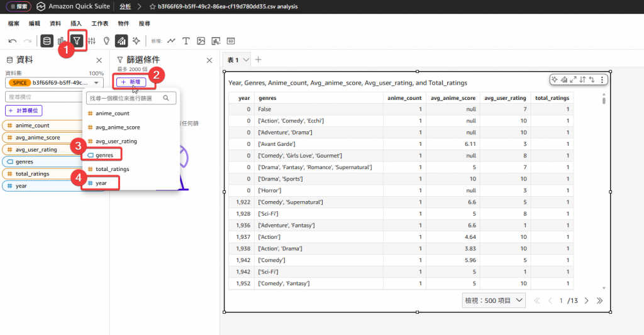Click the 搜尋欄位 field search input

coord(45,97)
